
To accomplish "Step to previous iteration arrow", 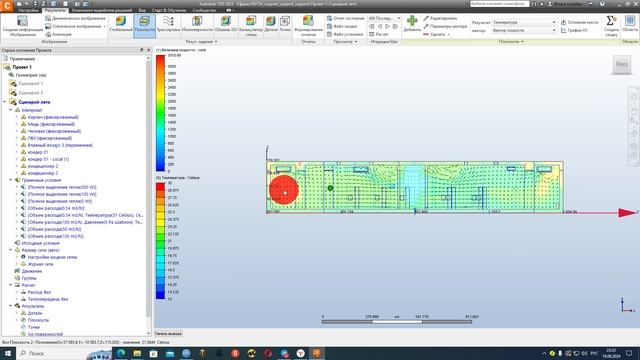I will 380,26.
